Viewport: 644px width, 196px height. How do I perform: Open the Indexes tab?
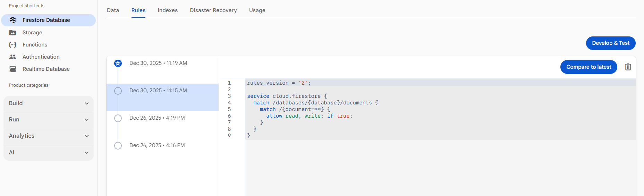[168, 10]
